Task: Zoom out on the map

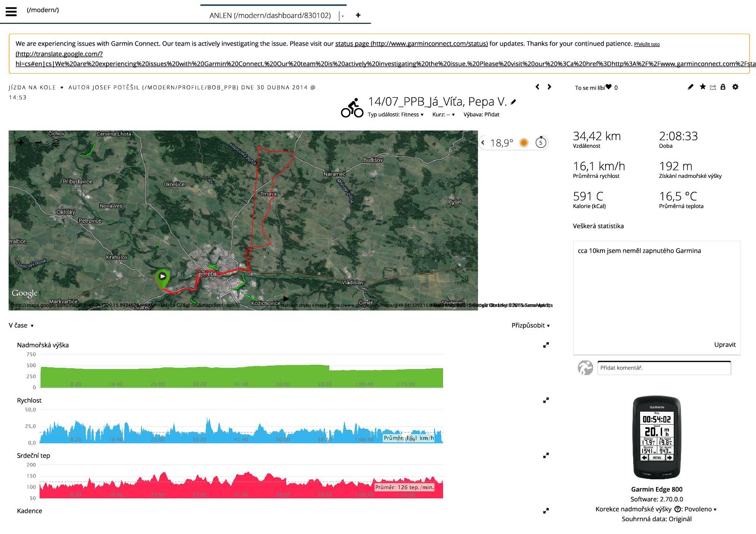Action: [x=38, y=143]
